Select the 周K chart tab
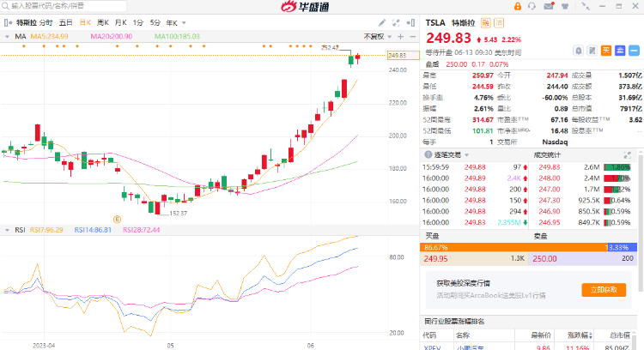 (103, 22)
